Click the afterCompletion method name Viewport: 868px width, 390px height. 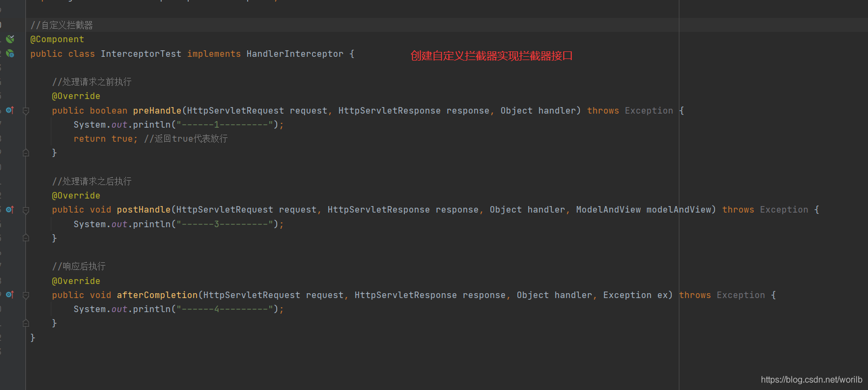click(157, 295)
